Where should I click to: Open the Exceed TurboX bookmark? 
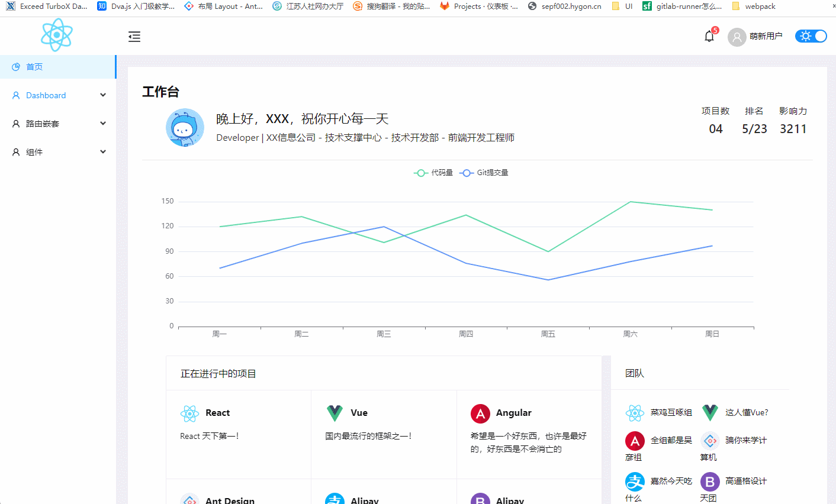(x=47, y=7)
